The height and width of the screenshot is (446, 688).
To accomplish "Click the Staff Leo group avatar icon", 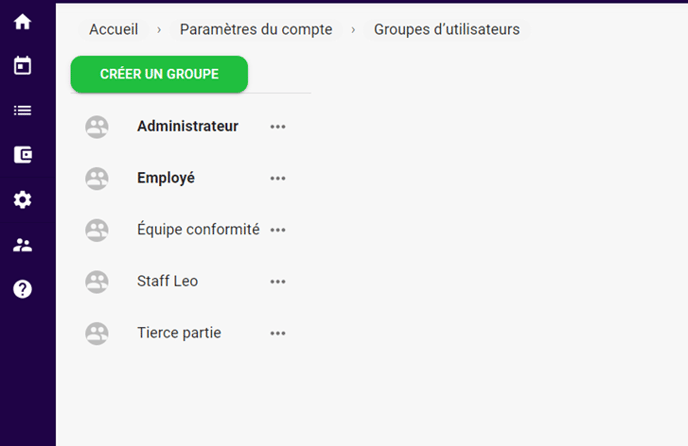I will [x=97, y=282].
